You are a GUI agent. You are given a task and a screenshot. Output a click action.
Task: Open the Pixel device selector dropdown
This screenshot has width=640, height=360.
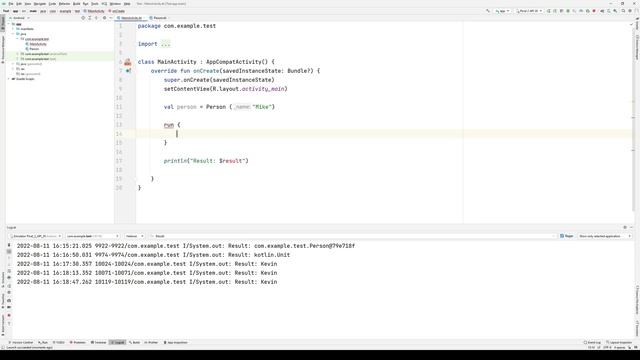[529, 11]
